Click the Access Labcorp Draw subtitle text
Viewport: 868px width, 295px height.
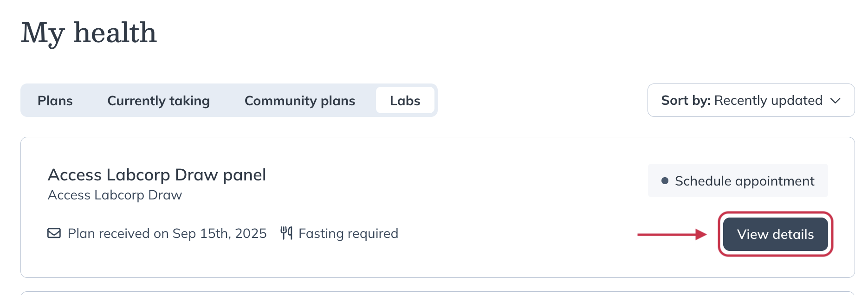click(115, 195)
